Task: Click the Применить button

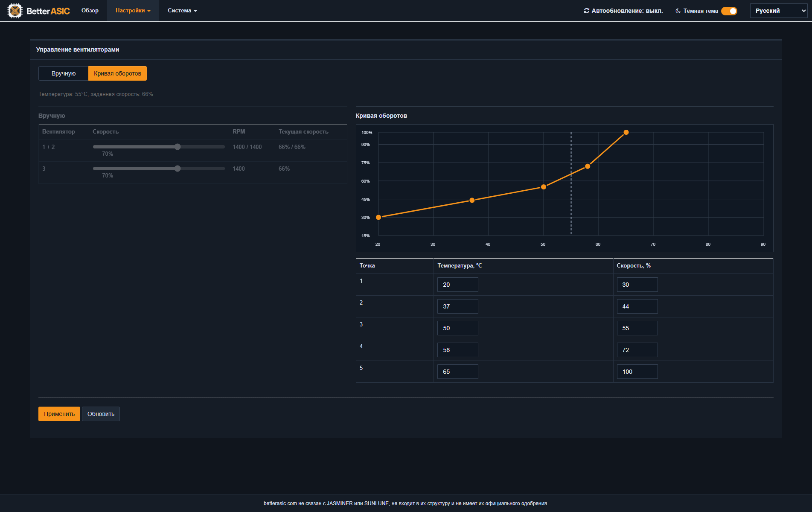Action: [59, 414]
